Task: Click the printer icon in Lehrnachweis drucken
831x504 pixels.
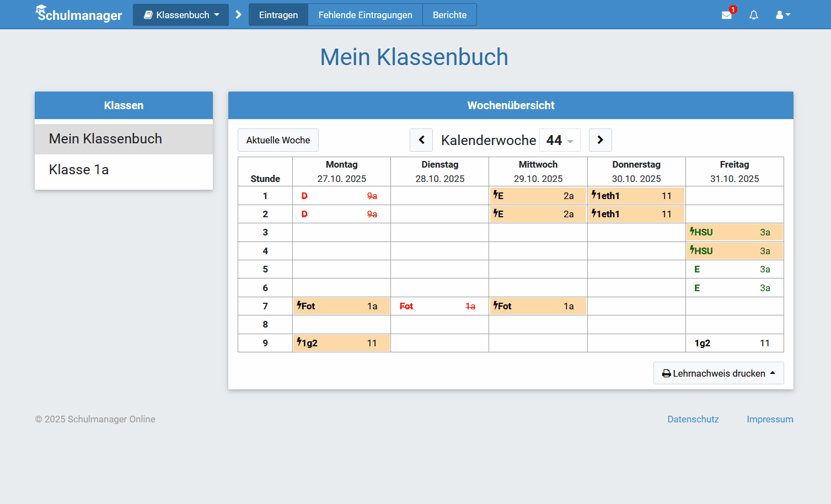Action: (666, 373)
